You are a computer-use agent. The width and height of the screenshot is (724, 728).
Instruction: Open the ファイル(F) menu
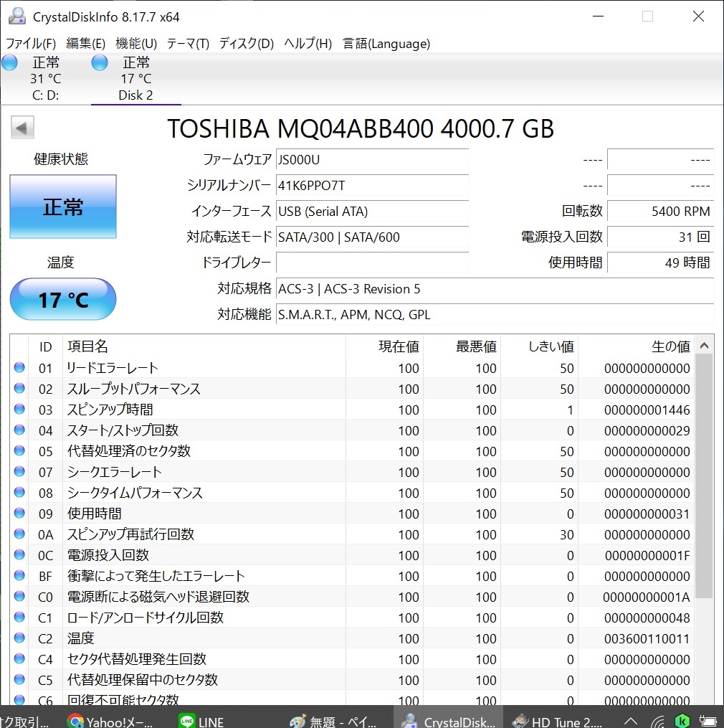click(x=31, y=43)
